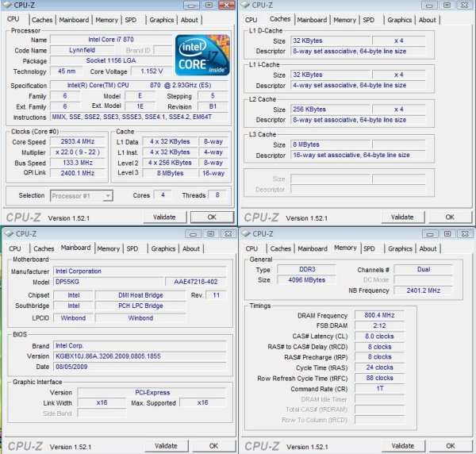Viewport: 476px width, 454px height.
Task: Close the Caches window
Action: [x=465, y=6]
